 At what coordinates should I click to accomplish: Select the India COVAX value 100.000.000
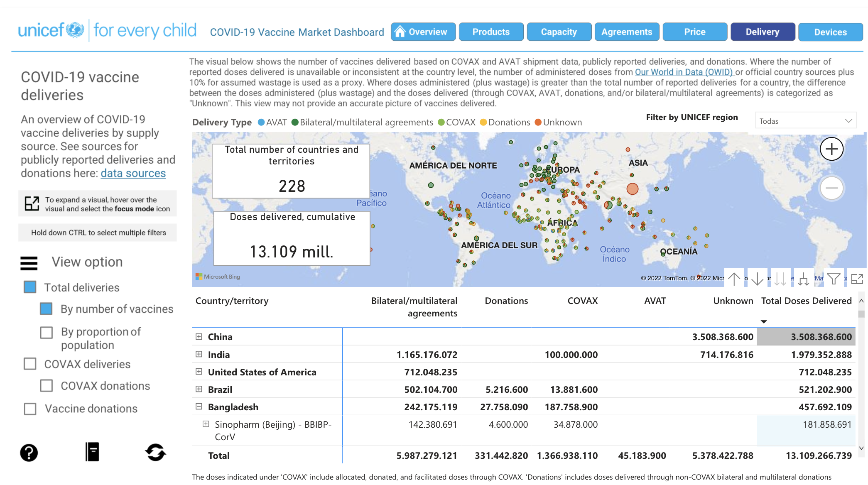571,355
